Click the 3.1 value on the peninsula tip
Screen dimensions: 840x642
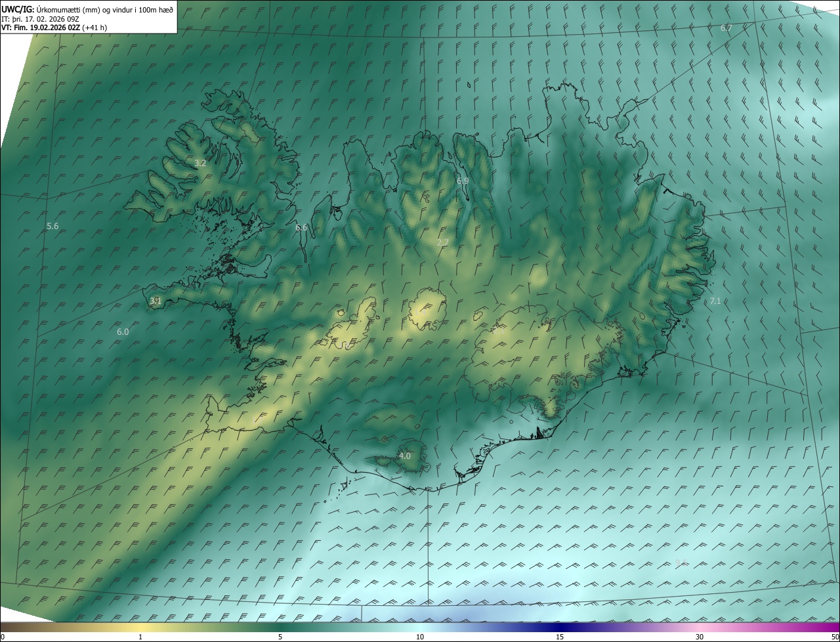[x=156, y=301]
